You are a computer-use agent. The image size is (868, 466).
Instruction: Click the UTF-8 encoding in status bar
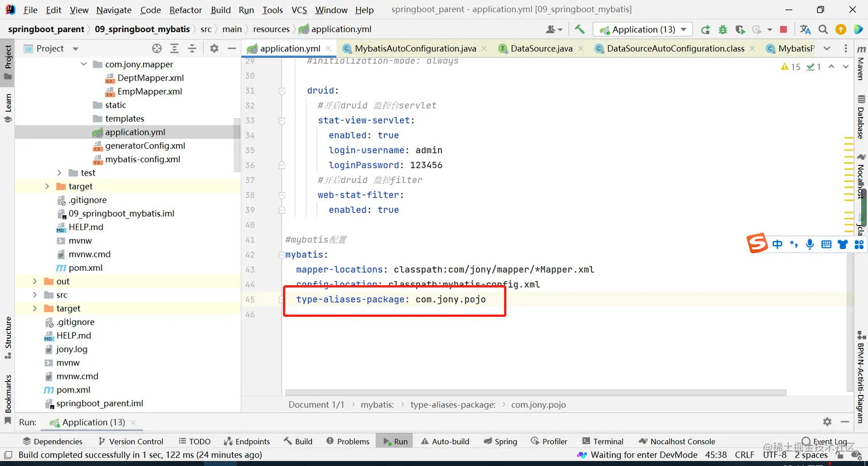pyautogui.click(x=774, y=455)
